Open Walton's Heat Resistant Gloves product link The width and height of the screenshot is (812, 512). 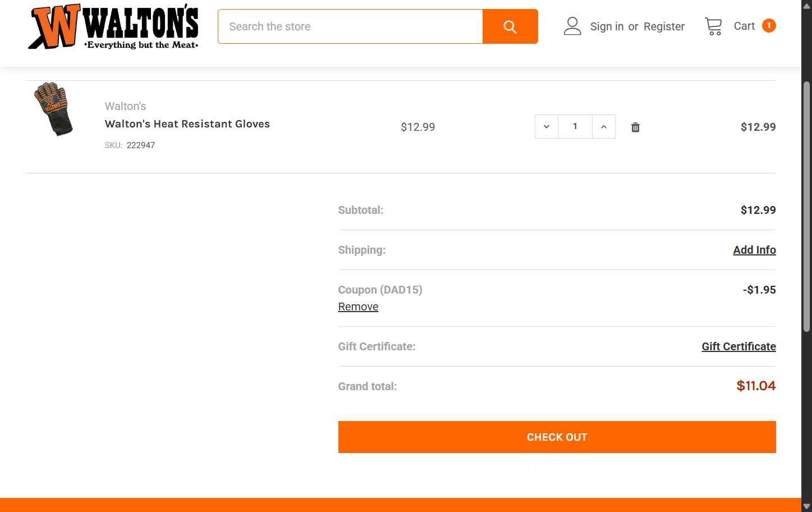click(x=187, y=124)
